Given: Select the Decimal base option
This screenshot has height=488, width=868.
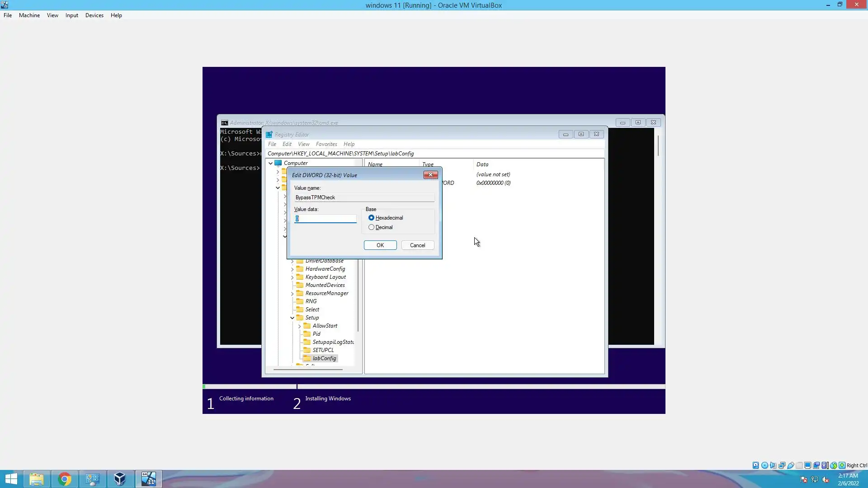Looking at the screenshot, I should click(371, 227).
